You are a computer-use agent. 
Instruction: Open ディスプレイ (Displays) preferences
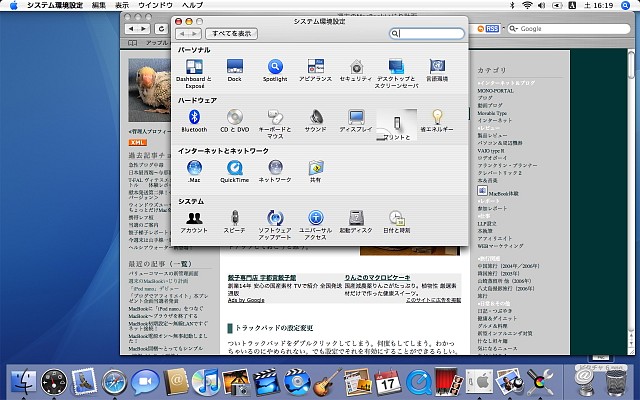click(x=355, y=118)
